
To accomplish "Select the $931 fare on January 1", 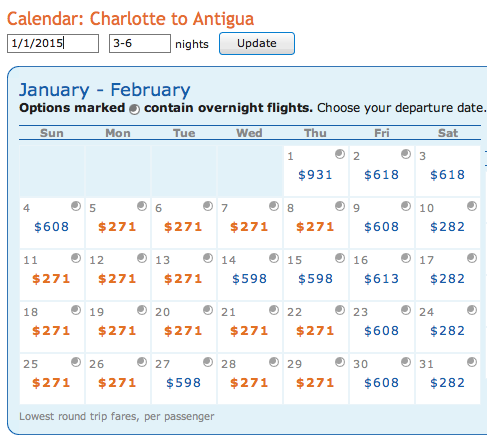I will (x=315, y=175).
